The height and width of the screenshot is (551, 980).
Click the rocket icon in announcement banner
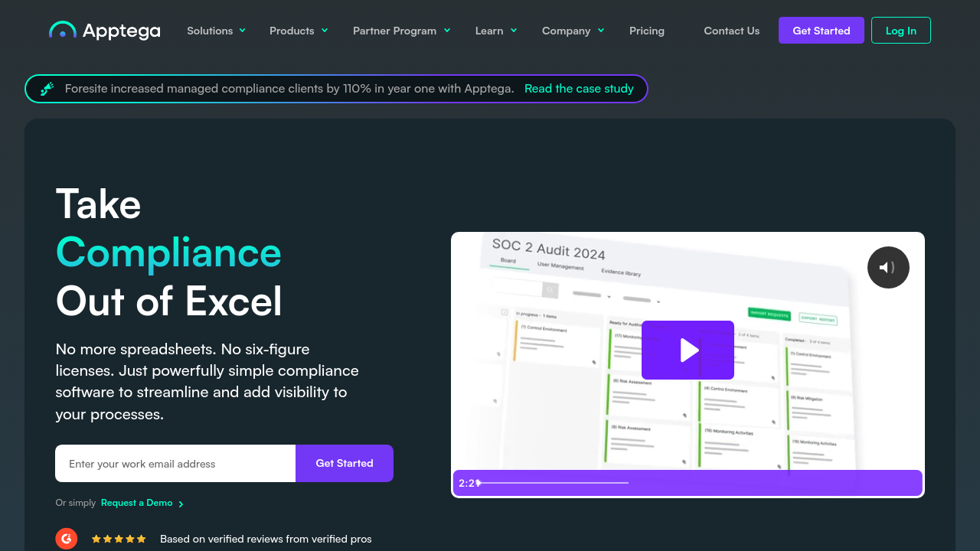point(47,89)
